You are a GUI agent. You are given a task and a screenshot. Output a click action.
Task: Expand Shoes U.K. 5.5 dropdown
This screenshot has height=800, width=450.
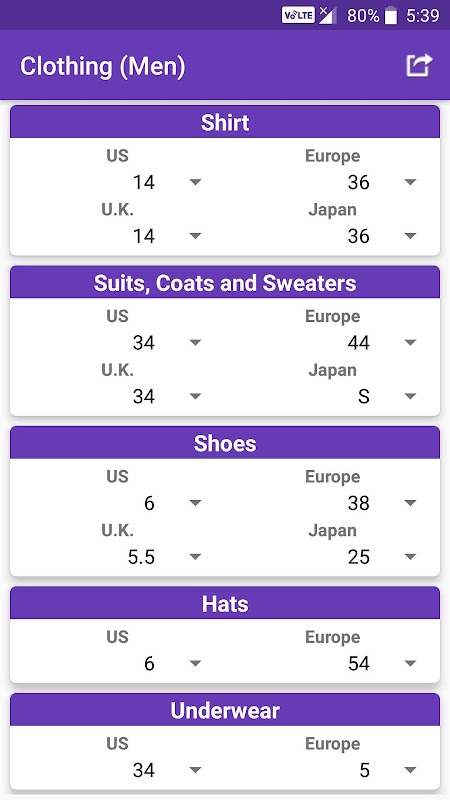[x=117, y=557]
